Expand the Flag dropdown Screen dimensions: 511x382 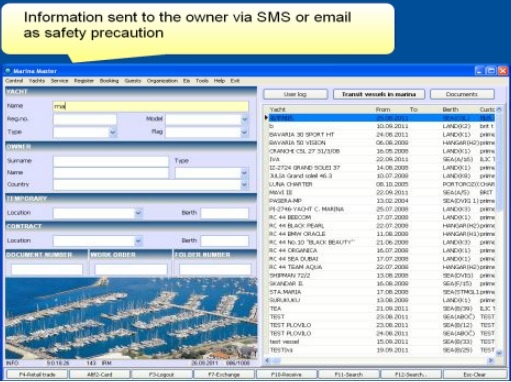[244, 132]
